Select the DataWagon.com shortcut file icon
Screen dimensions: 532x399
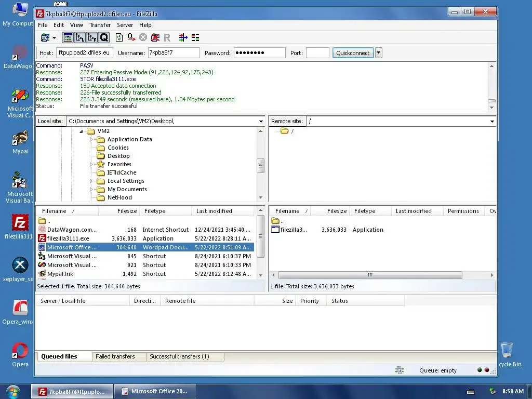pyautogui.click(x=42, y=230)
